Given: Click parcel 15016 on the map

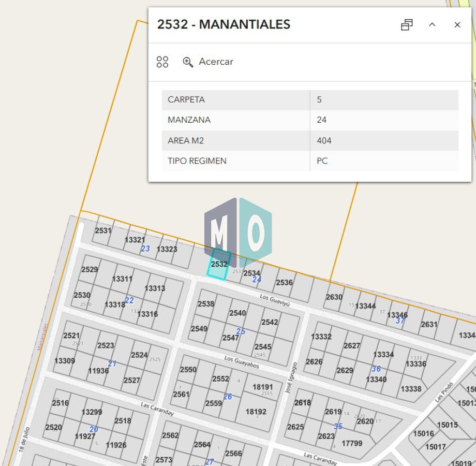Looking at the screenshot, I should tap(423, 433).
